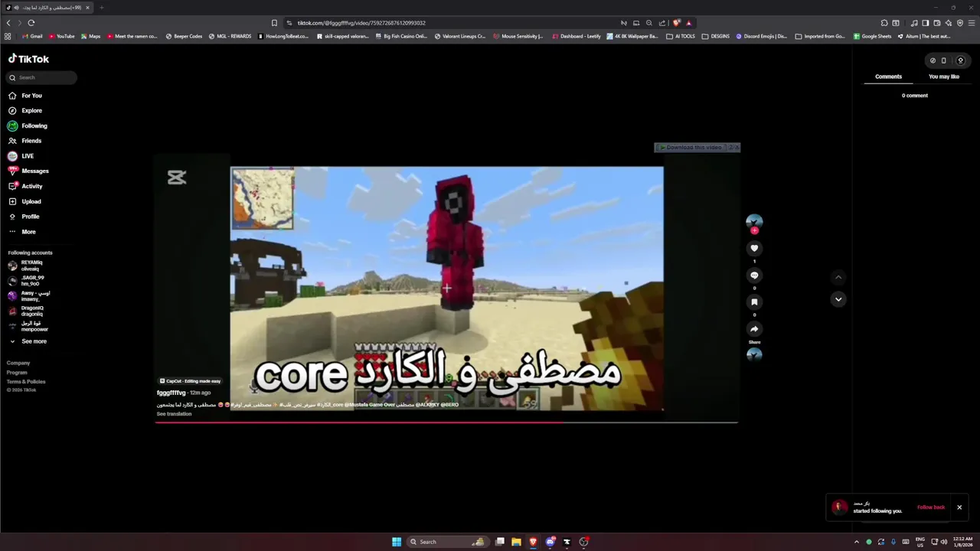Focus the TikTok search field

[42, 77]
